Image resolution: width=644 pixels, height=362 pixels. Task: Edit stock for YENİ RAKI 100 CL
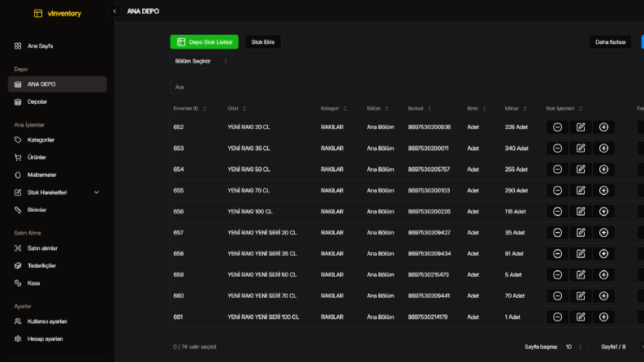(581, 211)
